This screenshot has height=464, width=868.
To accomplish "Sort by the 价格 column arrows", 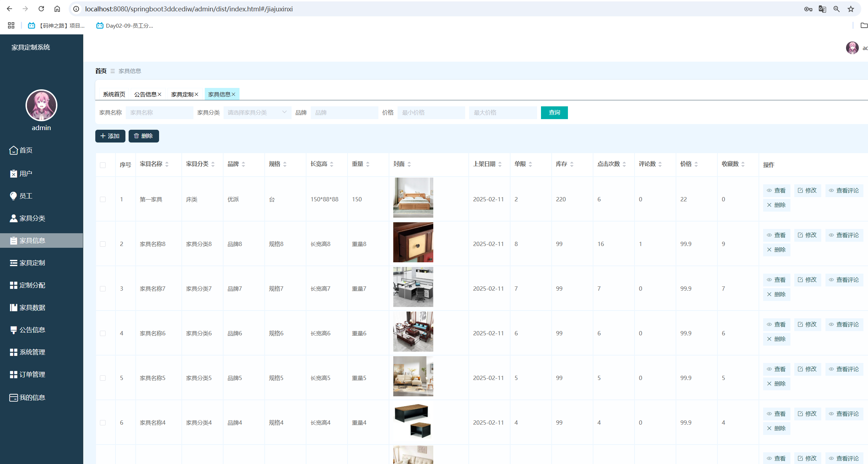I will coord(696,164).
